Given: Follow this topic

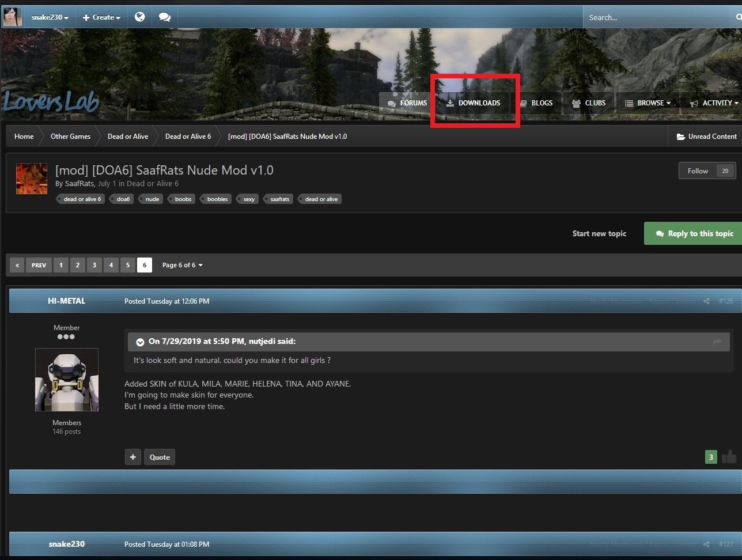Looking at the screenshot, I should click(698, 171).
